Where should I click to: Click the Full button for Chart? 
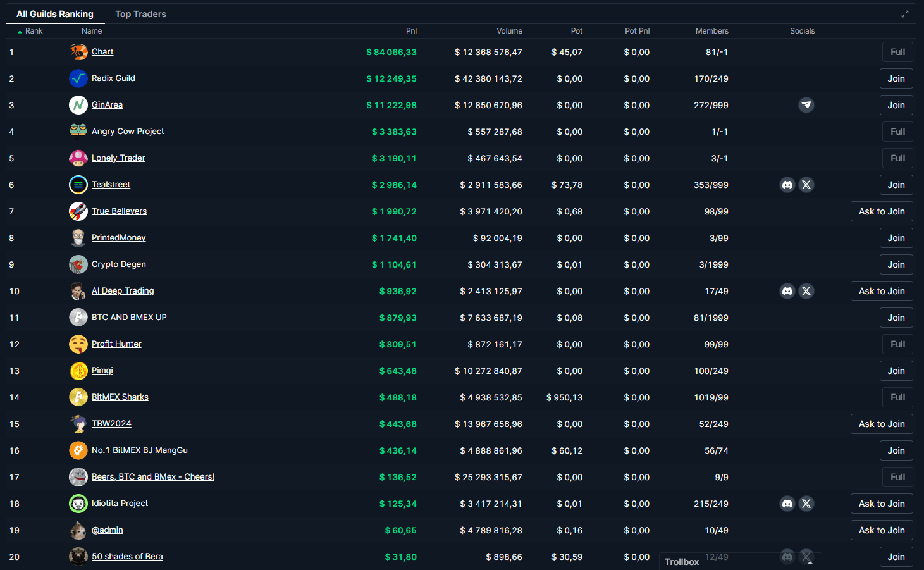(897, 52)
